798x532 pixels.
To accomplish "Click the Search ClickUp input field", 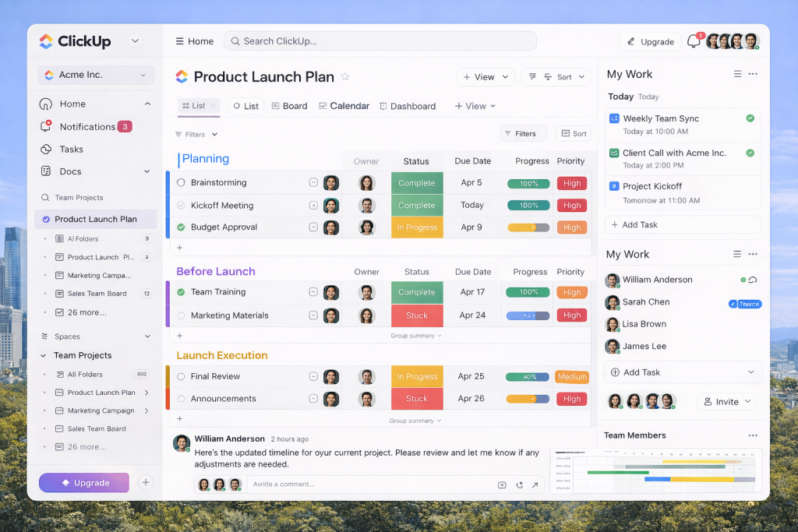I will 380,41.
